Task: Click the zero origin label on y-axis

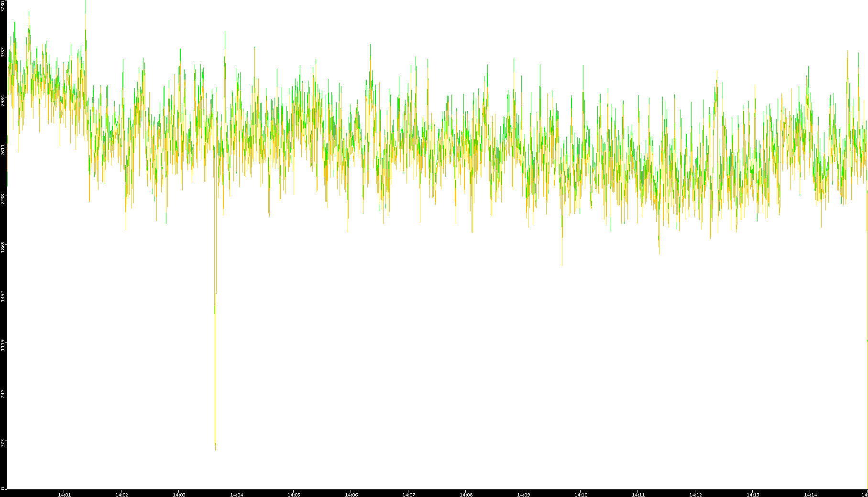Action: (x=3, y=488)
